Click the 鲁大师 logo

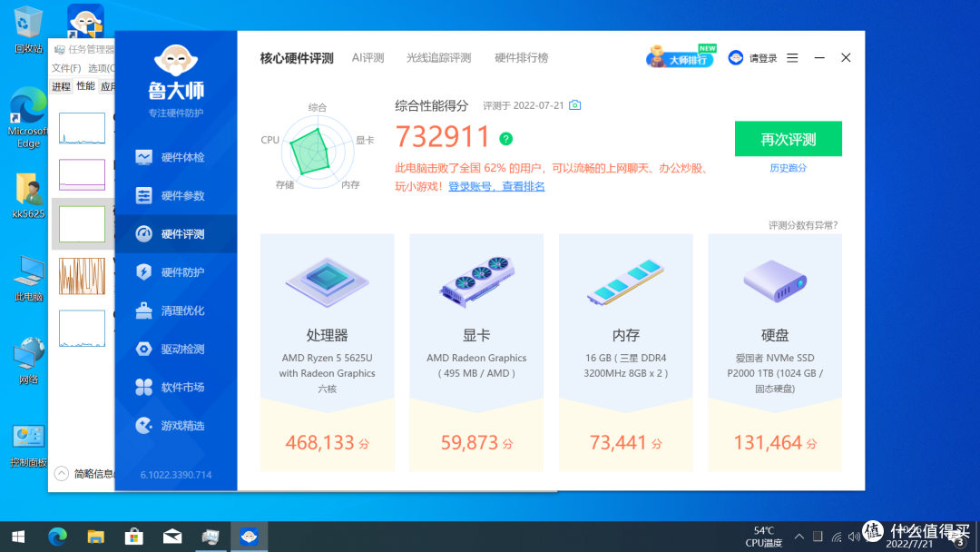[x=176, y=72]
